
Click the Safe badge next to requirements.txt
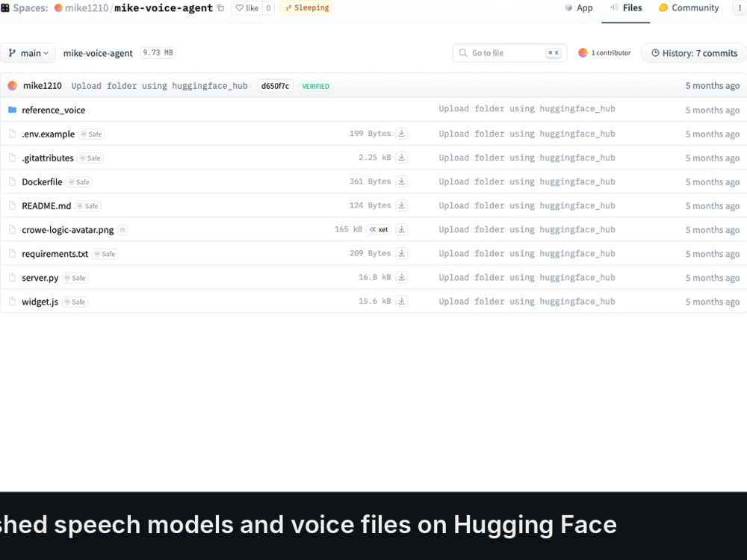point(105,254)
